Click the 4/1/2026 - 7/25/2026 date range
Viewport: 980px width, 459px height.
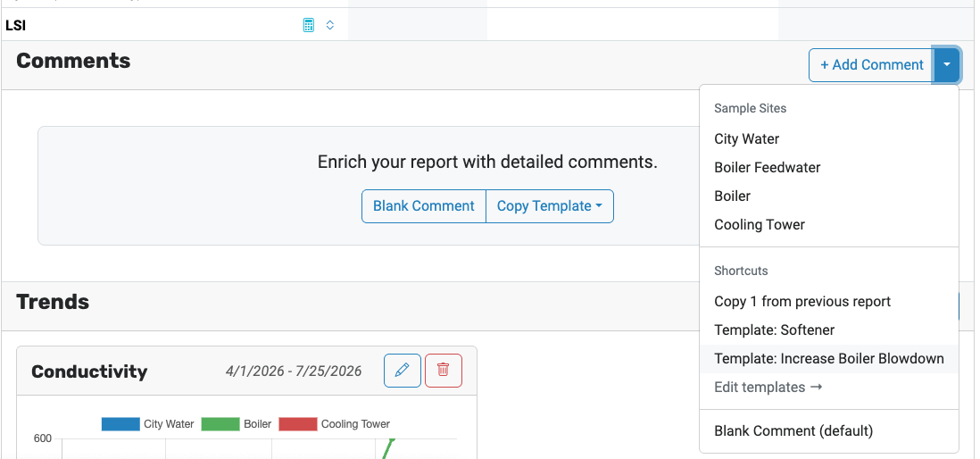coord(293,371)
